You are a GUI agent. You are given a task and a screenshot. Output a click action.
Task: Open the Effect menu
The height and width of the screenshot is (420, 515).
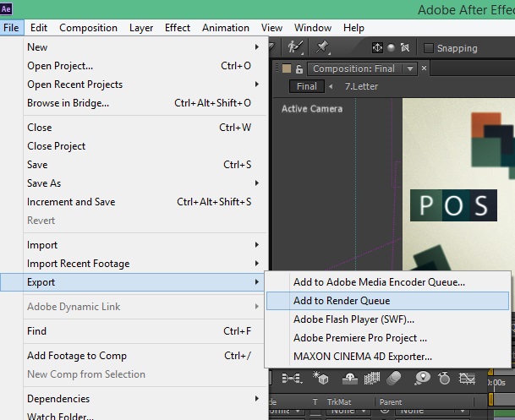coord(178,28)
